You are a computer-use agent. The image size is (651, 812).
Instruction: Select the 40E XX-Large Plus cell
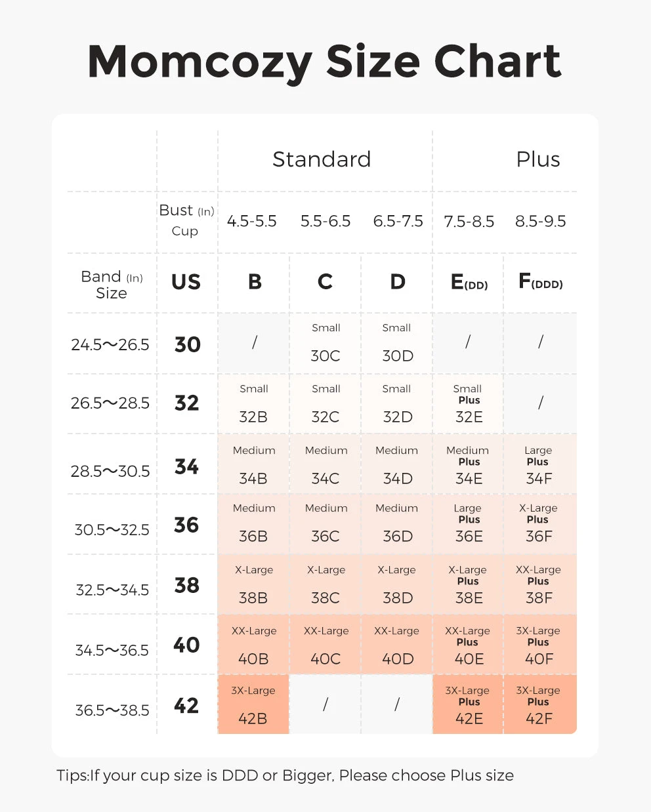(x=468, y=645)
